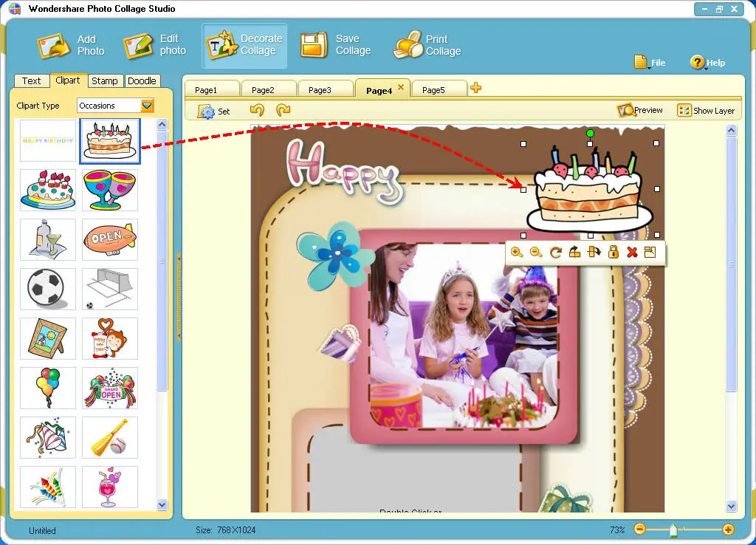The image size is (756, 545).
Task: Select the firecrackers clipart
Action: 48,487
